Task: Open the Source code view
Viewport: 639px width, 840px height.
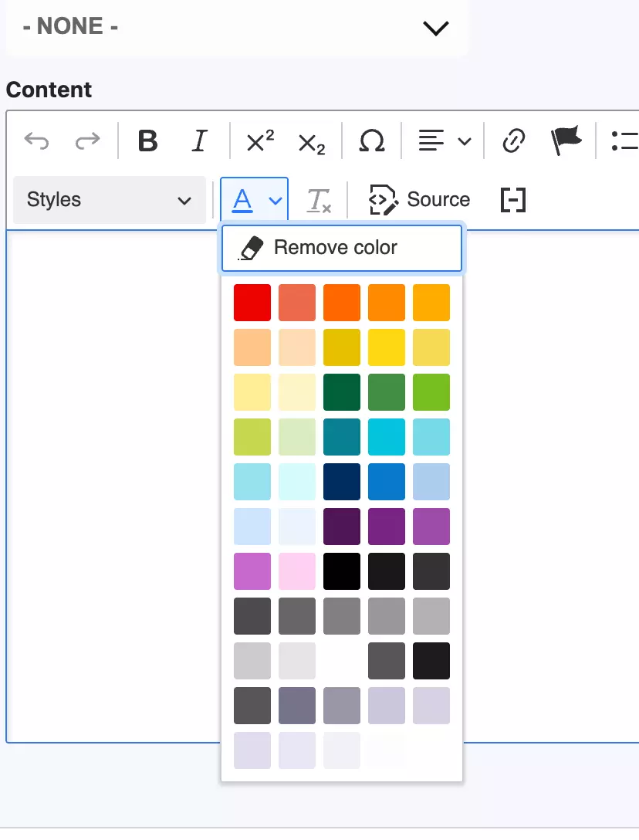Action: tap(419, 199)
